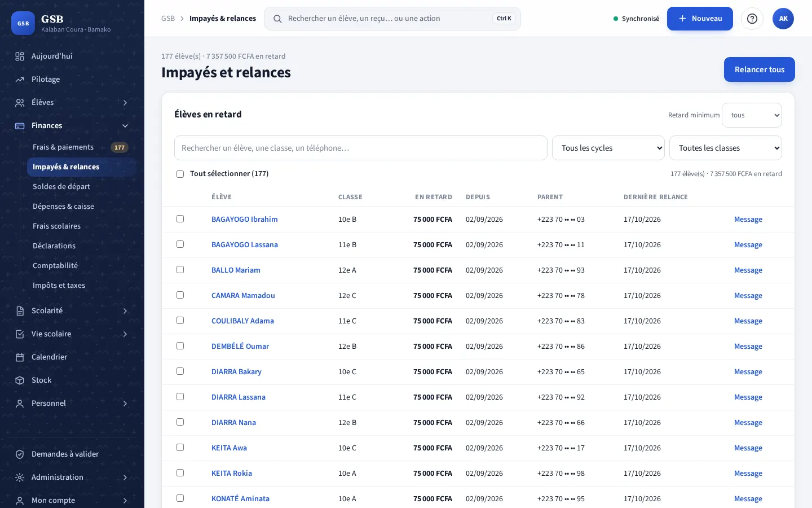This screenshot has width=812, height=508.
Task: Click the Mon compte user icon
Action: point(20,501)
